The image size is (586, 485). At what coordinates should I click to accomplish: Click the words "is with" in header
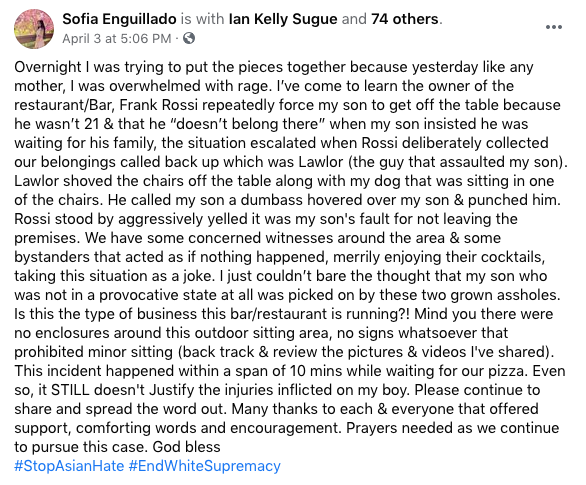coord(203,19)
